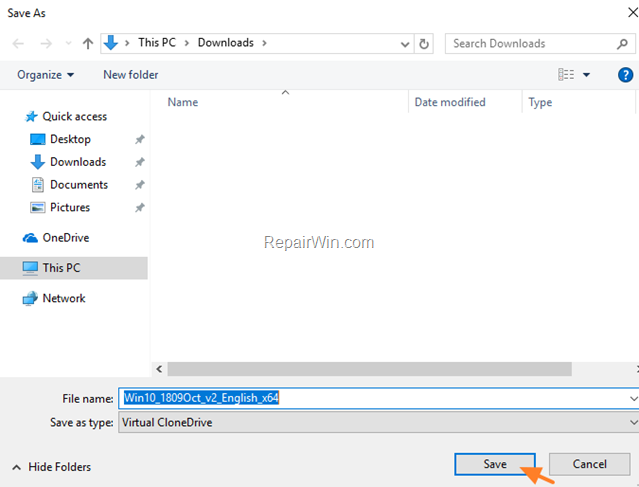Click the pin icon beside Documents
Viewport: 639px width, 487px height.
point(140,185)
